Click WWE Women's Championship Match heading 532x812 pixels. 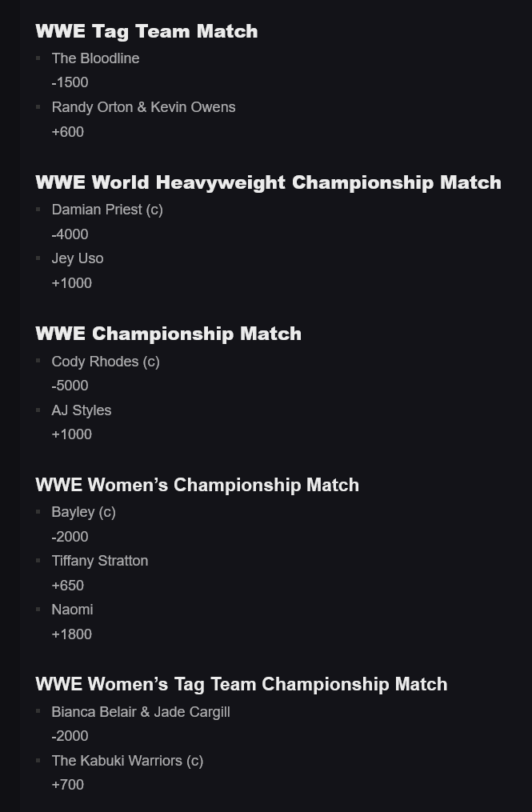point(198,486)
